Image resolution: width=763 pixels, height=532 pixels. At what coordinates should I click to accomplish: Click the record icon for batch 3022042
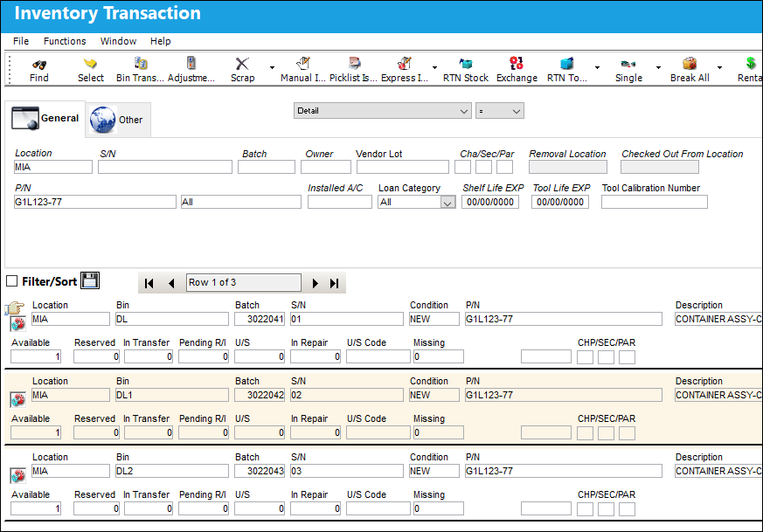point(17,400)
